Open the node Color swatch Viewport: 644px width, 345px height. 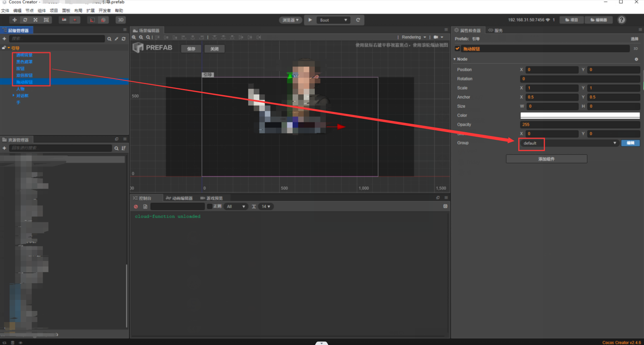(580, 115)
